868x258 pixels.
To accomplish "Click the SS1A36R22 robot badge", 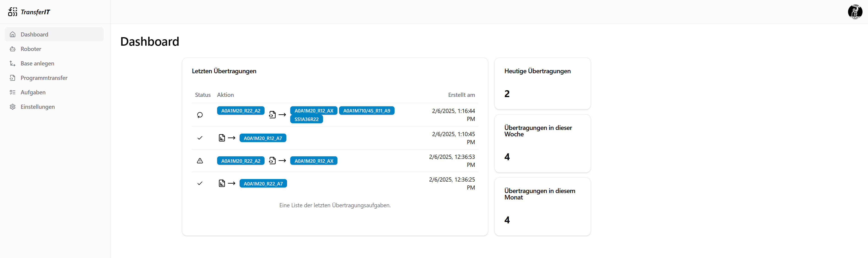I will pos(306,119).
